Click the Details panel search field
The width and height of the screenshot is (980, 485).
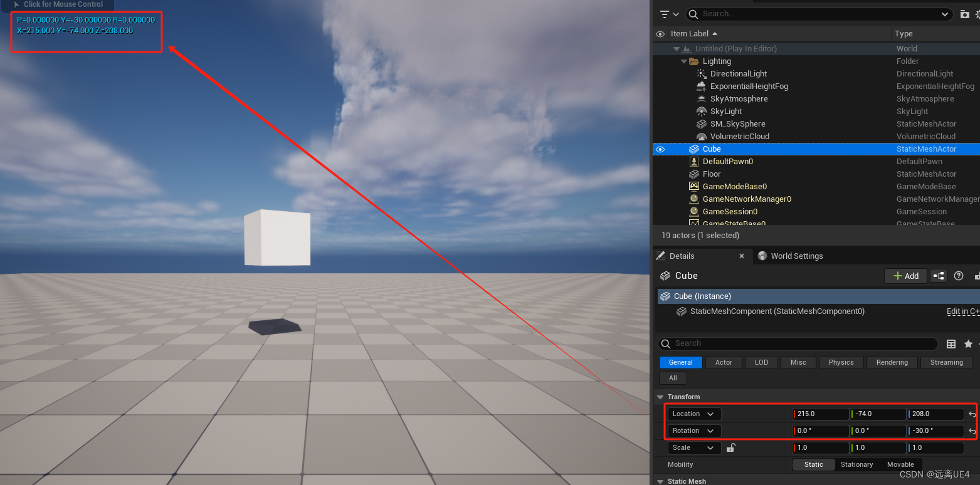click(796, 343)
